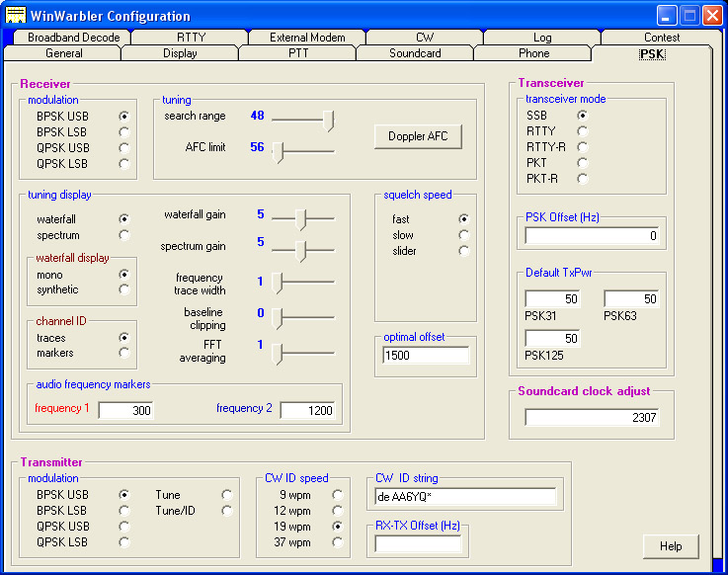Viewport: 728px width, 575px height.
Task: Switch to the Contest tab
Action: [x=662, y=38]
